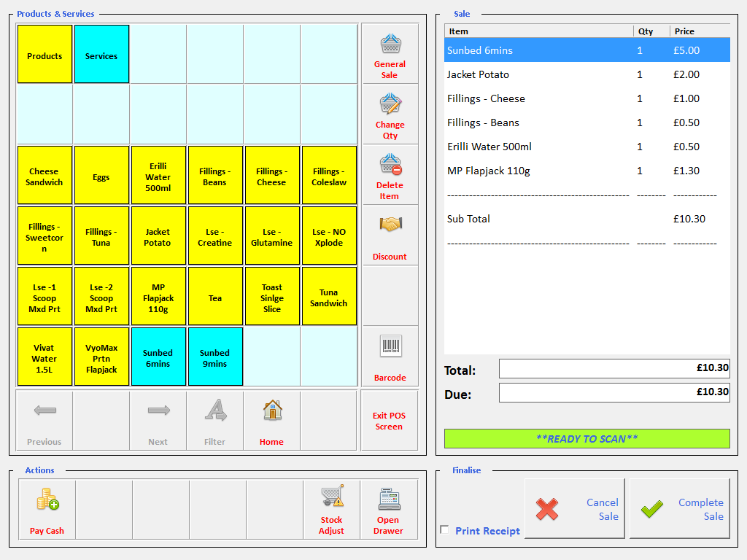Add the Sunbed 9mins service tile
Image resolution: width=747 pixels, height=560 pixels.
214,358
